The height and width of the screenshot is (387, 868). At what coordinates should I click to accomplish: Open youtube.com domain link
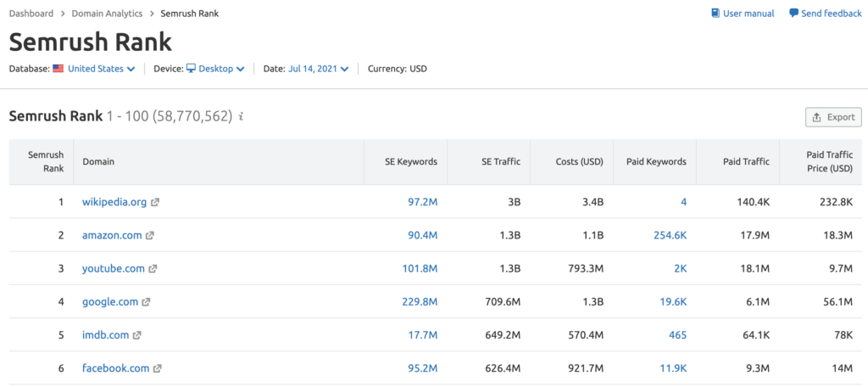click(x=114, y=269)
